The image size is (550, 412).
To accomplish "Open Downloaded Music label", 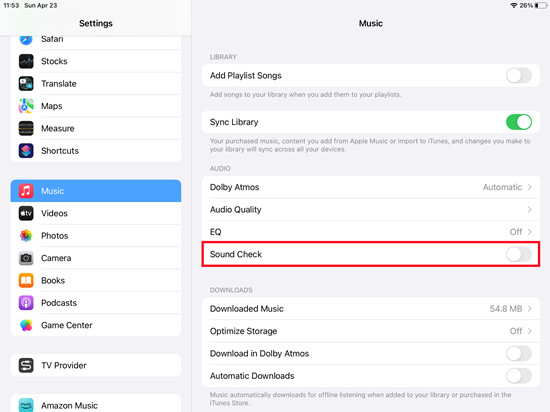I will pos(247,309).
